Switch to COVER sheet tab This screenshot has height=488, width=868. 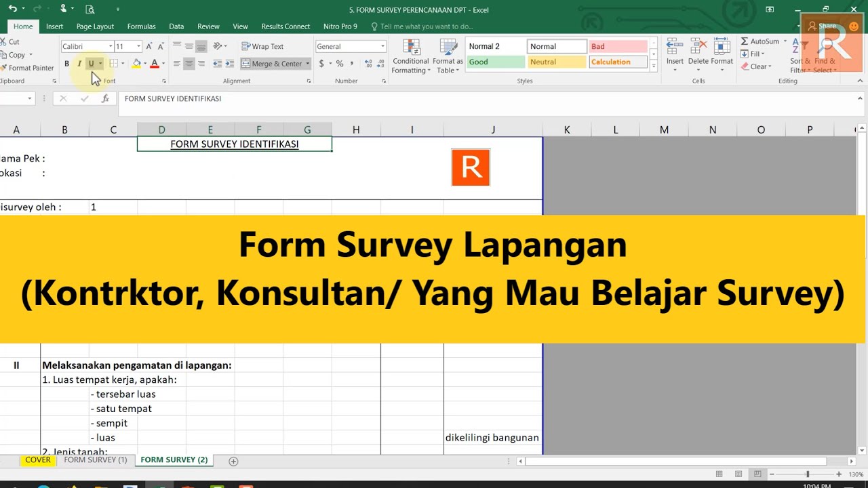[38, 460]
